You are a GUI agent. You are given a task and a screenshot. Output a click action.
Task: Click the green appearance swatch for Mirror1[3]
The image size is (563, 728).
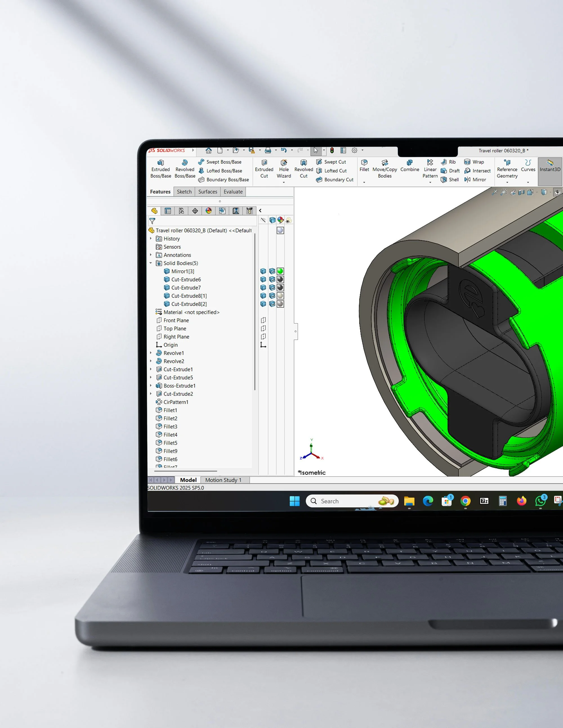coord(280,271)
